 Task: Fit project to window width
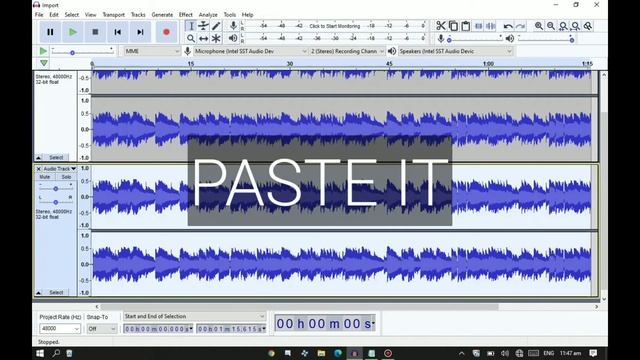pos(576,26)
